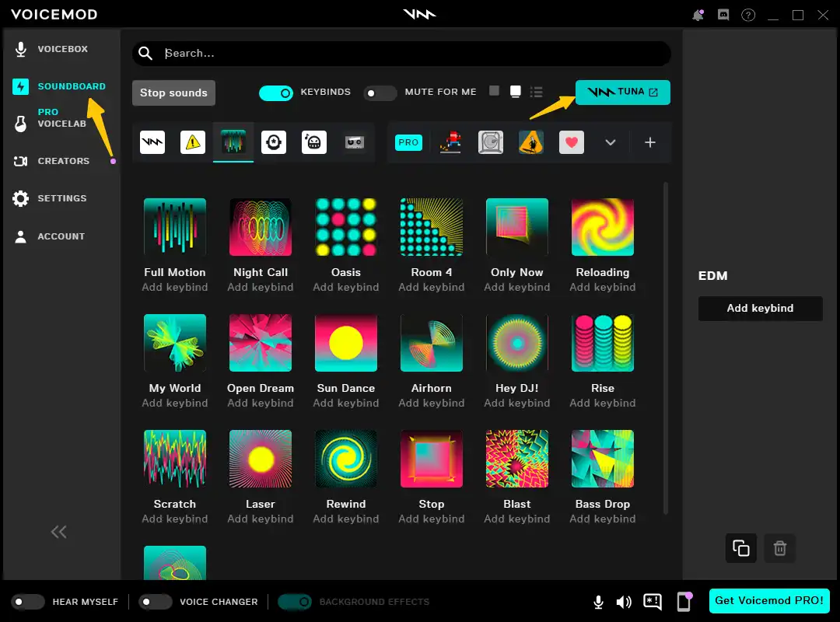The width and height of the screenshot is (840, 622).
Task: Duplicate the EDM soundboard
Action: [741, 548]
